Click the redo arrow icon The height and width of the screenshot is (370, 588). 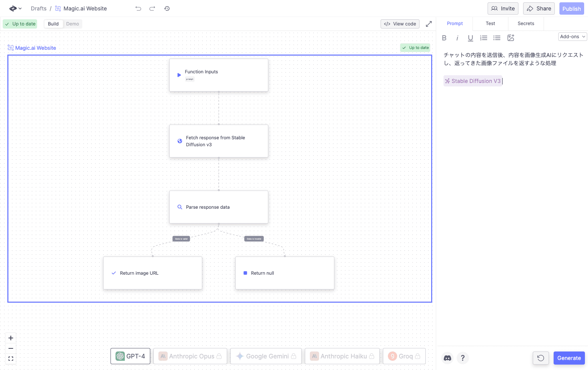(x=152, y=8)
